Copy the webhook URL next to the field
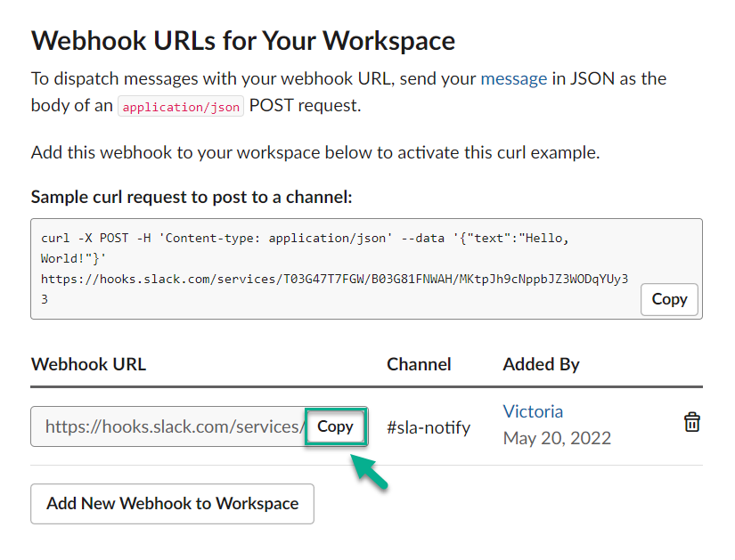The image size is (735, 560). coord(336,426)
